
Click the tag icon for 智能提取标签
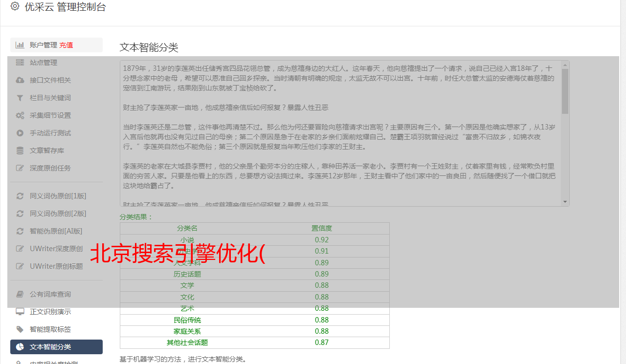(20, 329)
